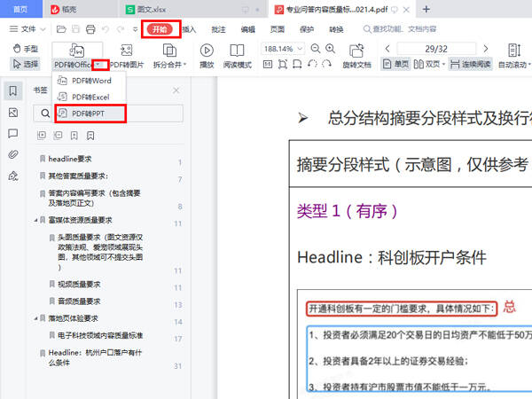This screenshot has height=399, width=532.
Task: Click the redo arrow icon
Action: 121,29
